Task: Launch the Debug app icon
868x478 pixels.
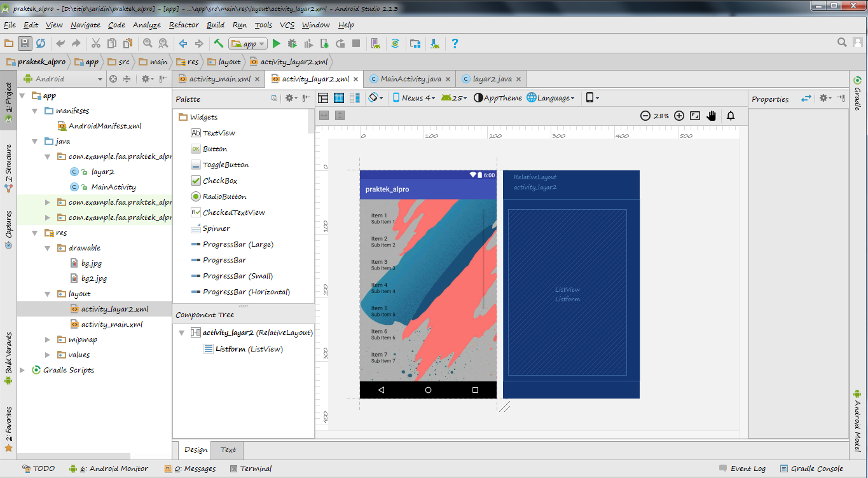Action: tap(291, 44)
